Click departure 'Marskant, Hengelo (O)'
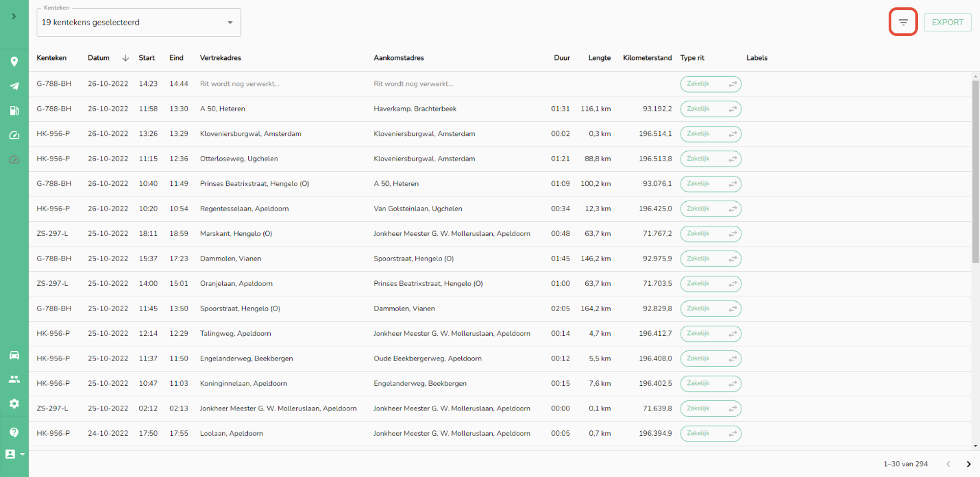980x477 pixels. click(236, 234)
